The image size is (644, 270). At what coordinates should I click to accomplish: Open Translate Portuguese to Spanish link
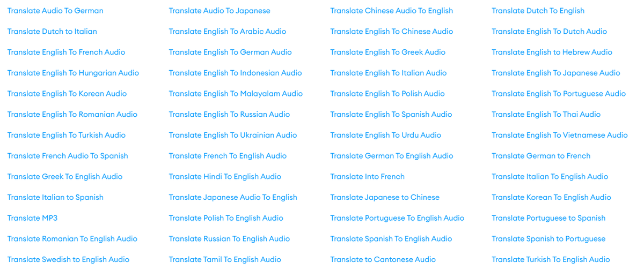click(x=548, y=219)
